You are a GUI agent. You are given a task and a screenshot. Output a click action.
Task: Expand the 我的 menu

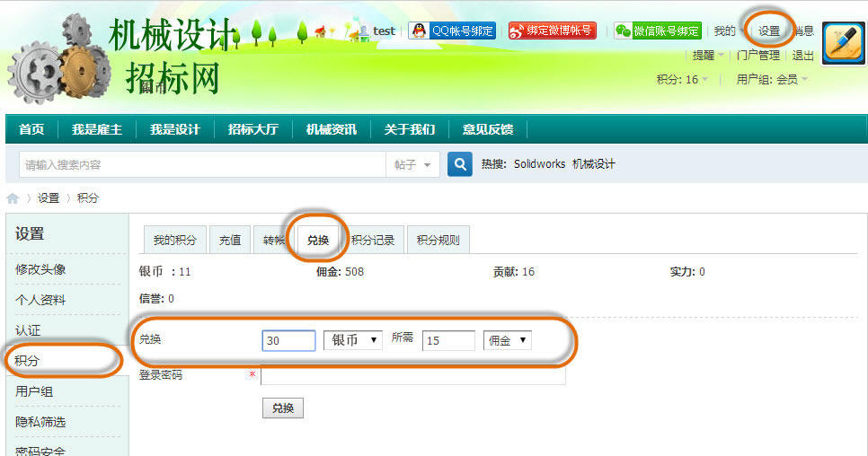pos(728,31)
